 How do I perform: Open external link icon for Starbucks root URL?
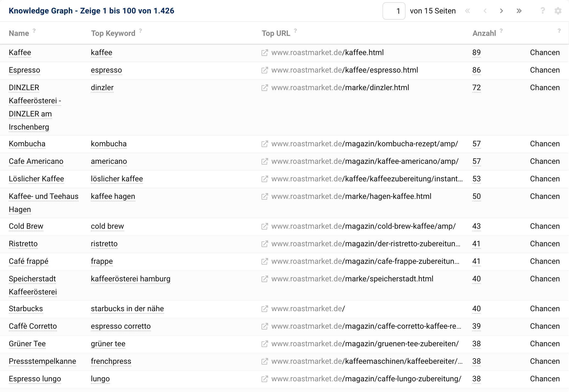(265, 309)
